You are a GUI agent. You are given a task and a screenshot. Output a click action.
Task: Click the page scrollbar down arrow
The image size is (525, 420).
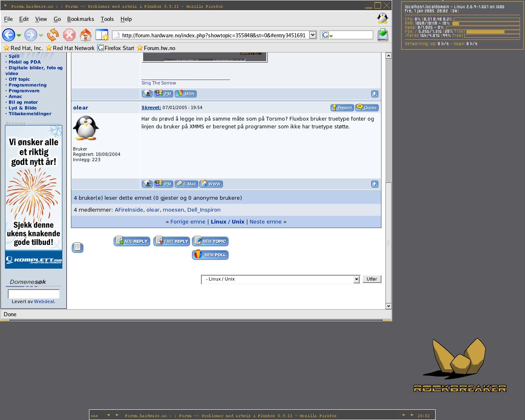point(388,306)
